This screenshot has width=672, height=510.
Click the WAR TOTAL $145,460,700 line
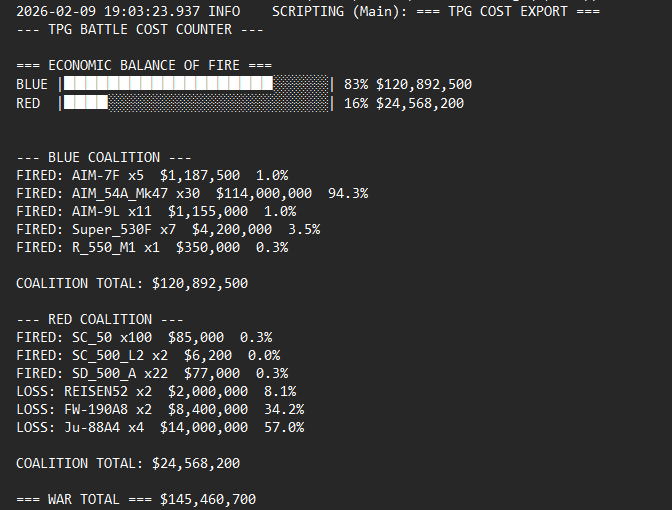click(142, 499)
